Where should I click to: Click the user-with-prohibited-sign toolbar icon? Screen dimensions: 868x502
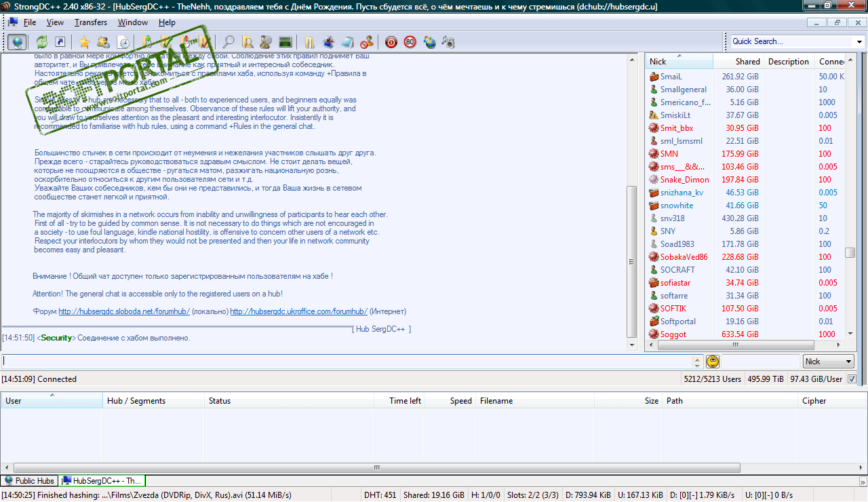click(366, 42)
